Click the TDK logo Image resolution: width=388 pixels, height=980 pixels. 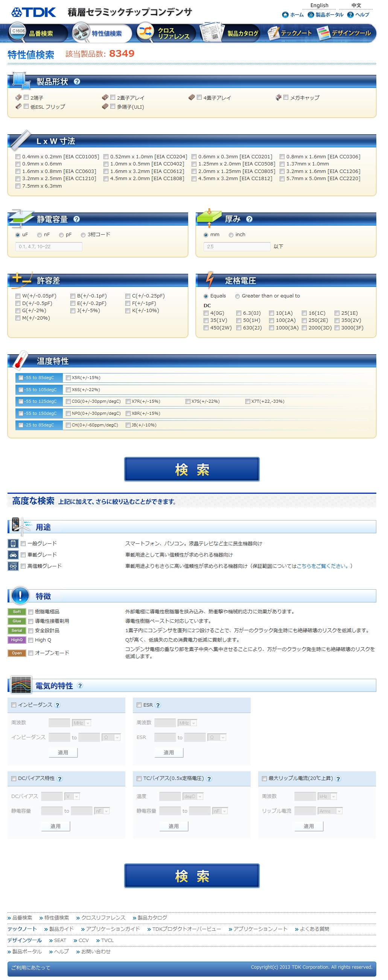pos(33,12)
